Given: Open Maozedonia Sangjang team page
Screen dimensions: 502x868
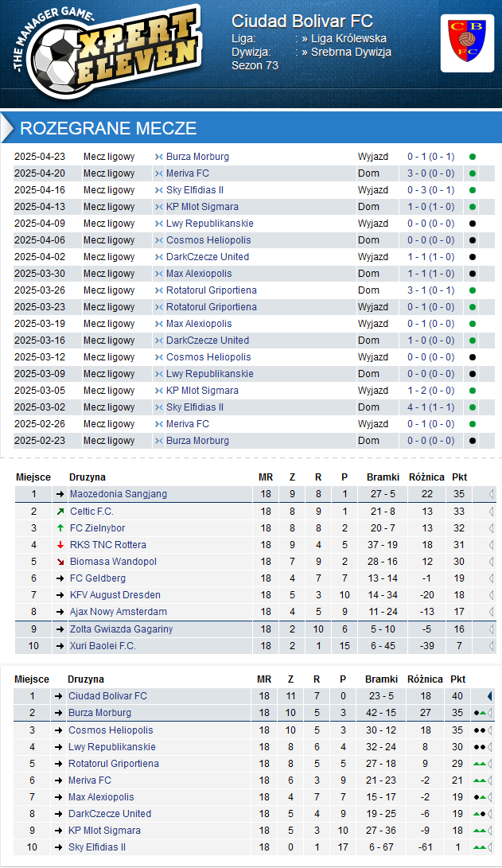Looking at the screenshot, I should 118,494.
